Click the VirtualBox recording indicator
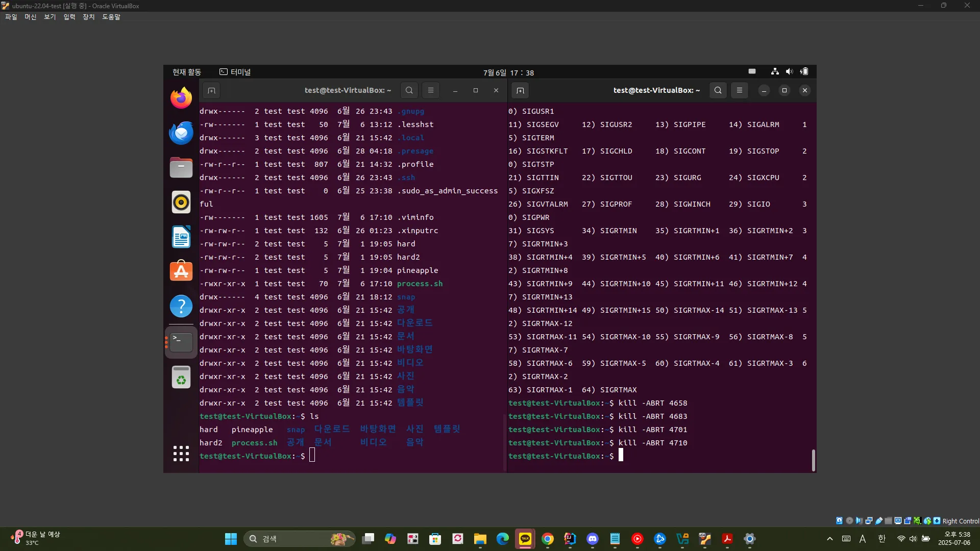Screen dimensions: 980x551 (x=908, y=521)
